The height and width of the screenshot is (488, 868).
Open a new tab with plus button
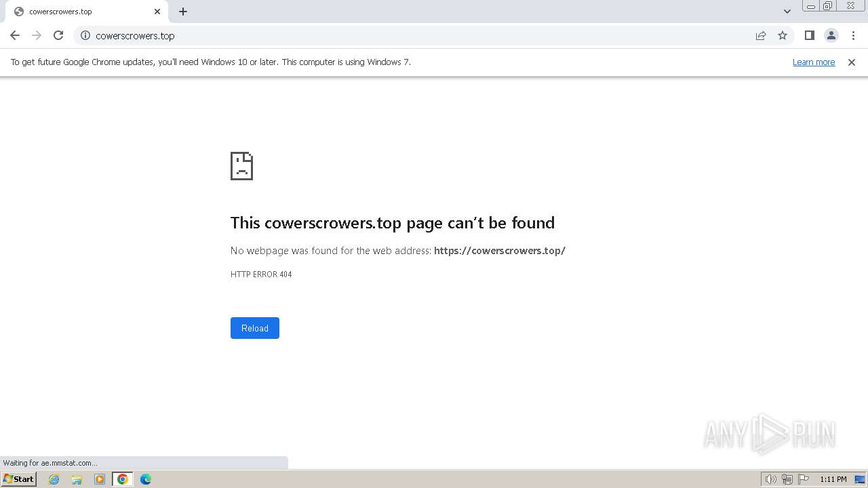click(183, 12)
